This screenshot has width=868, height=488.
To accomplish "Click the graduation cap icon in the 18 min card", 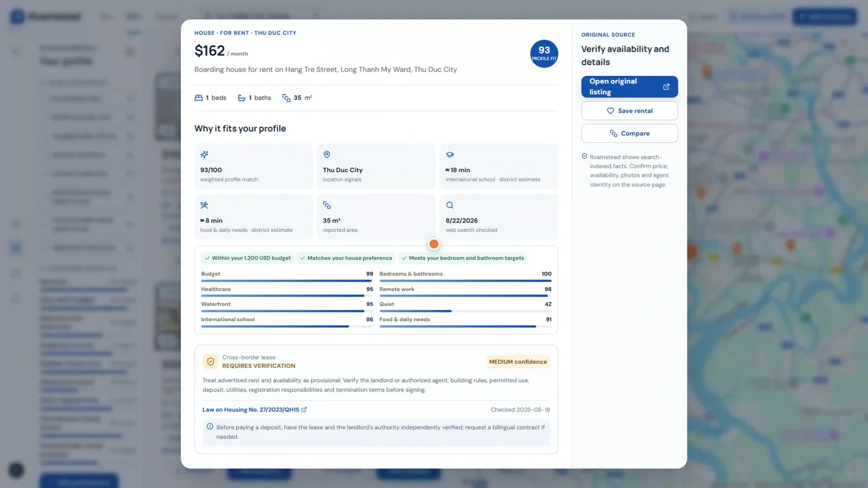I will [450, 155].
